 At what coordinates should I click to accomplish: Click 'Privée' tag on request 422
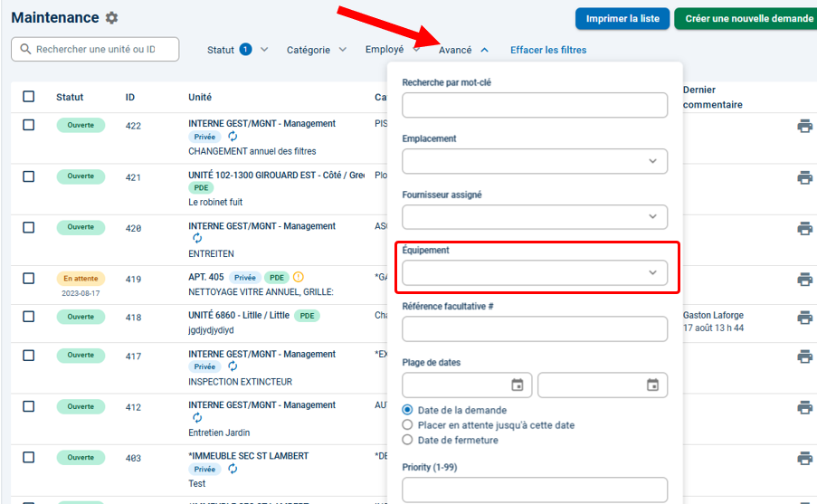[204, 137]
